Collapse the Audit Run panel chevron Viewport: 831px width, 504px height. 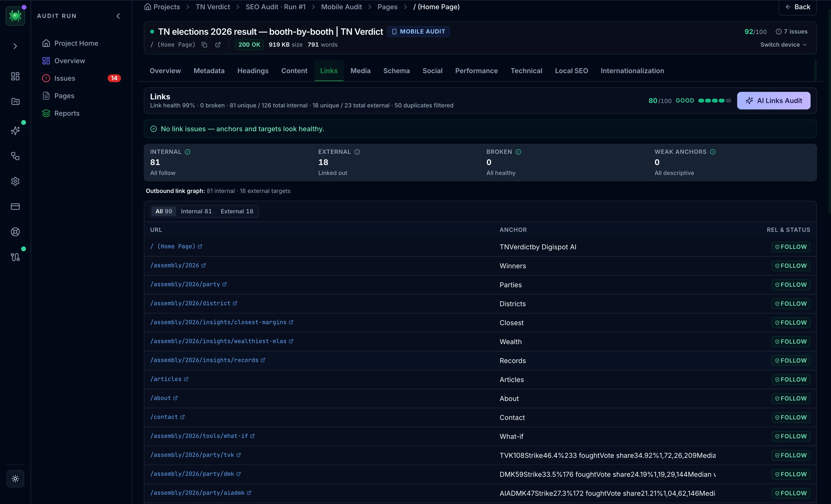(118, 16)
